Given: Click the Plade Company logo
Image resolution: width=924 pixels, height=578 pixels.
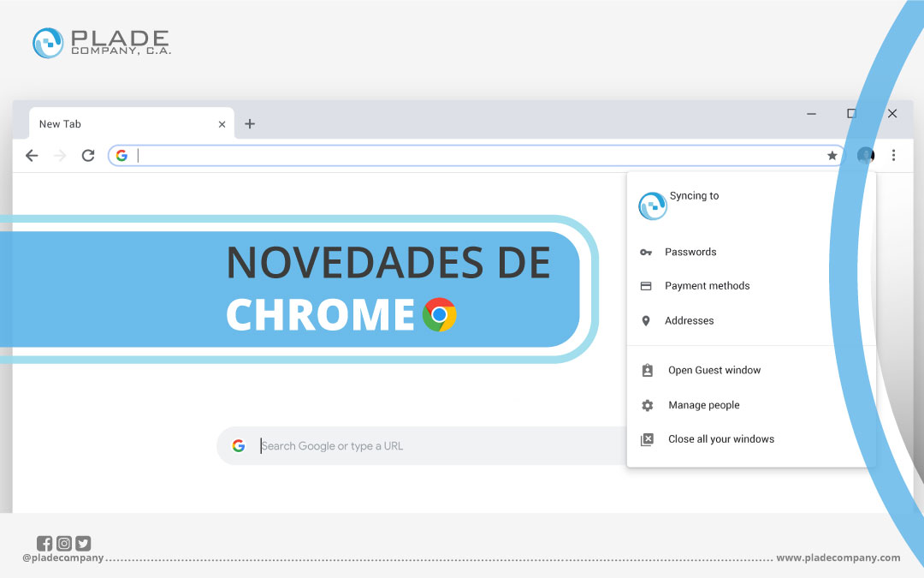Looking at the screenshot, I should point(101,43).
